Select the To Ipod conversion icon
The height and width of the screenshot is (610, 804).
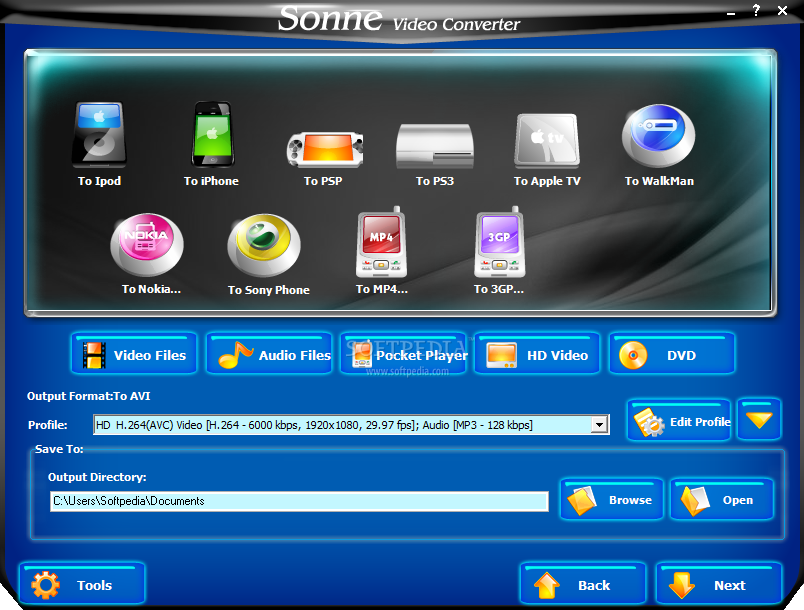tap(99, 135)
